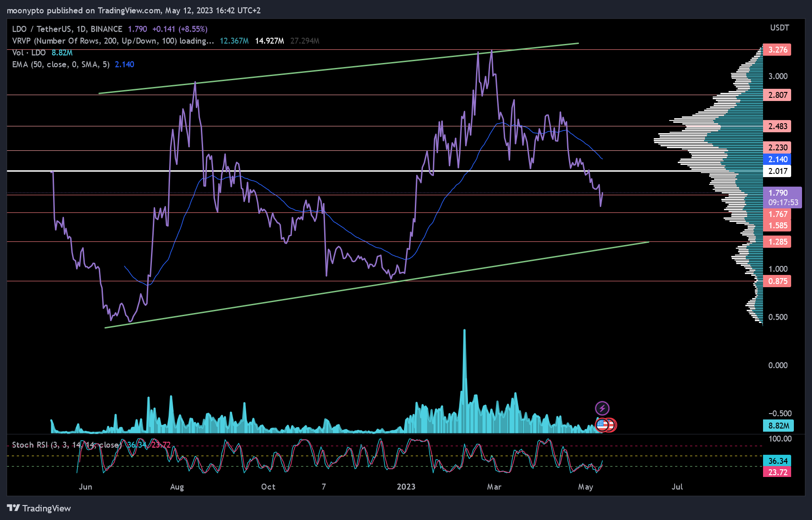Click the USDT currency label
Viewport: 812px width, 520px height.
[x=779, y=28]
